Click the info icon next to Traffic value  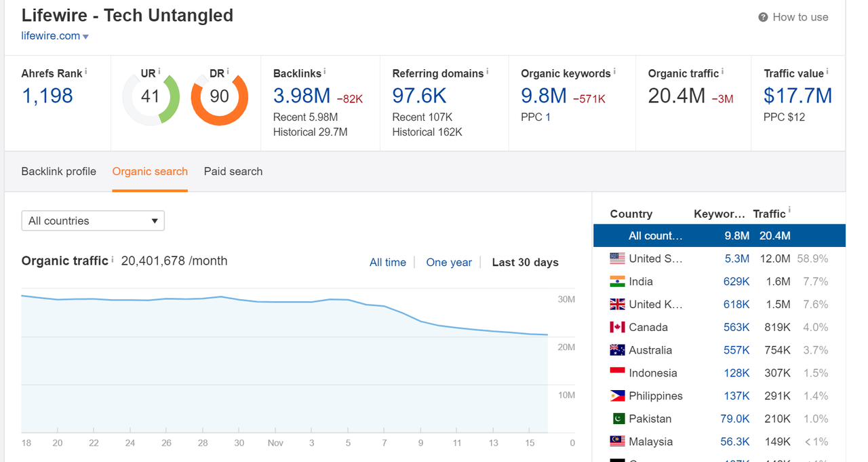(x=827, y=71)
